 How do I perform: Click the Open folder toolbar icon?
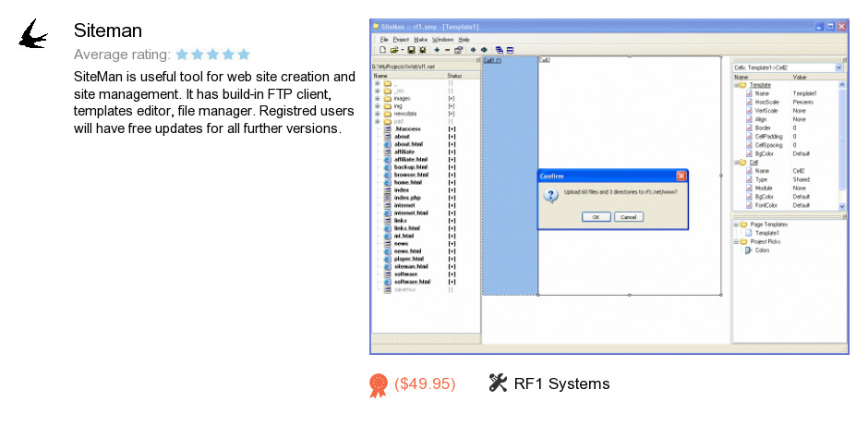click(x=393, y=50)
